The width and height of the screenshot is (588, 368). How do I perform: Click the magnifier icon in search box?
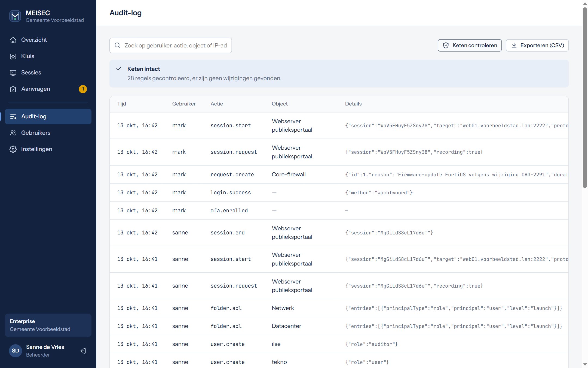[x=117, y=45]
